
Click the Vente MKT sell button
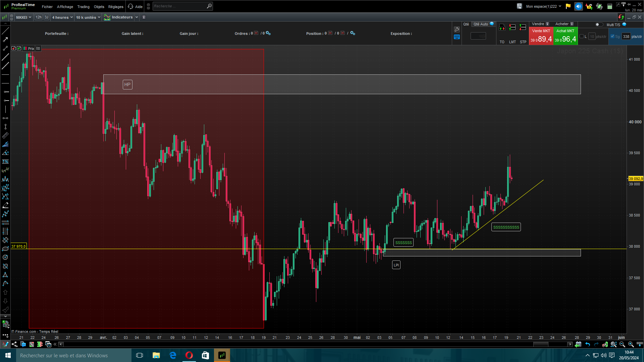click(x=541, y=36)
